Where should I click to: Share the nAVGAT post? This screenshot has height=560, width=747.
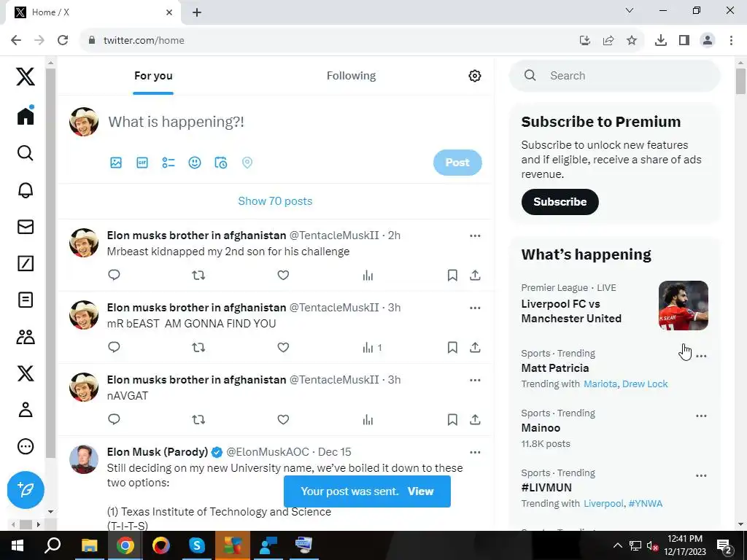point(475,419)
